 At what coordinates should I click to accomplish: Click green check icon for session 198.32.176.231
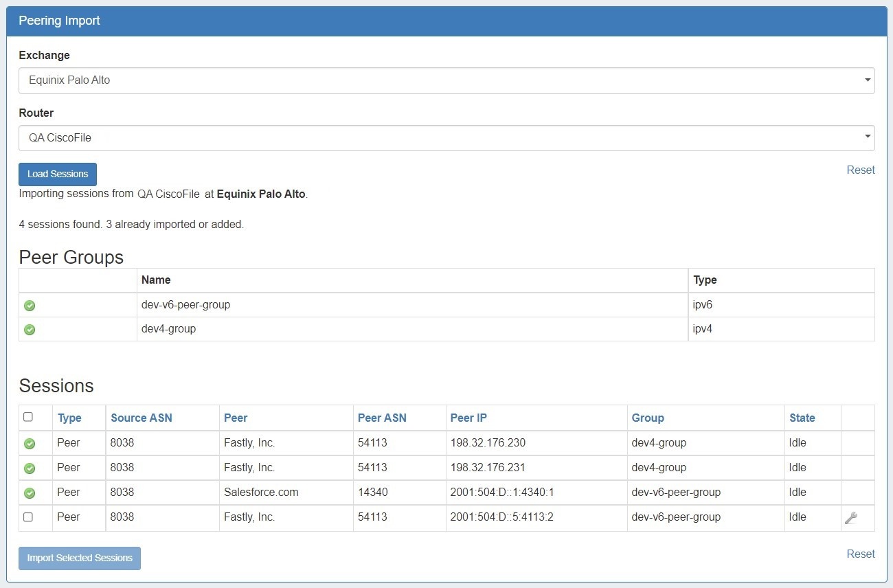pyautogui.click(x=30, y=468)
